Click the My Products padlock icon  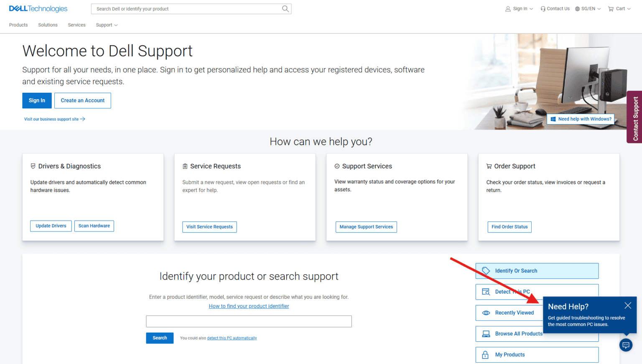(x=485, y=354)
